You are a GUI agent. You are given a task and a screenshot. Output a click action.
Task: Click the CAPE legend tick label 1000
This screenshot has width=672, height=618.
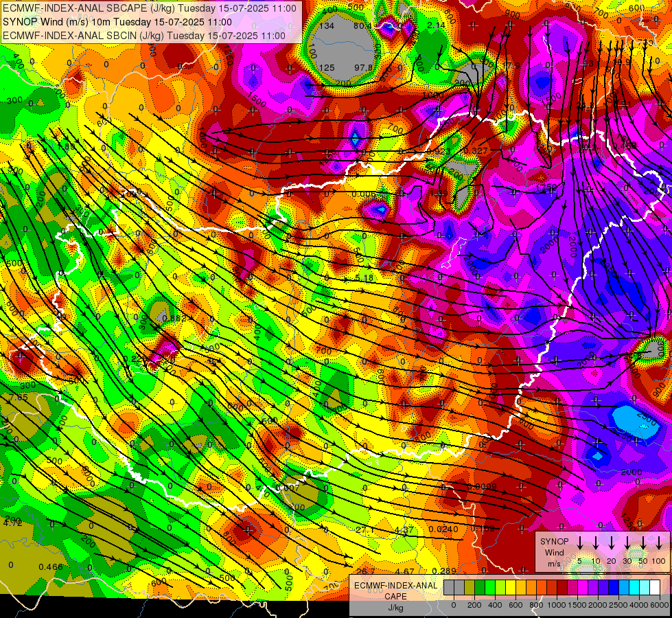(x=557, y=605)
